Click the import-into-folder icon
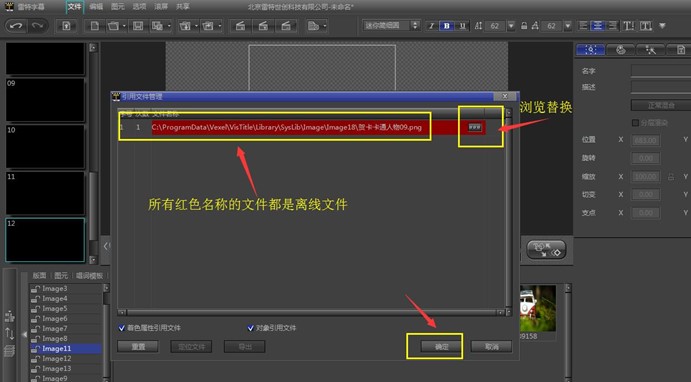Viewport: 691px width, 382px height. point(186,26)
